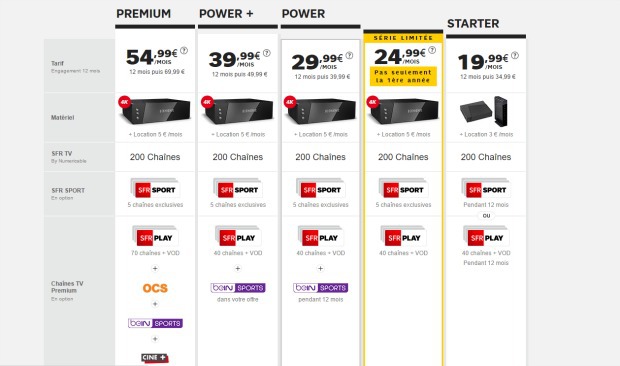
Task: Open the info tooltip beside the 39,99€ price
Action: tap(267, 53)
